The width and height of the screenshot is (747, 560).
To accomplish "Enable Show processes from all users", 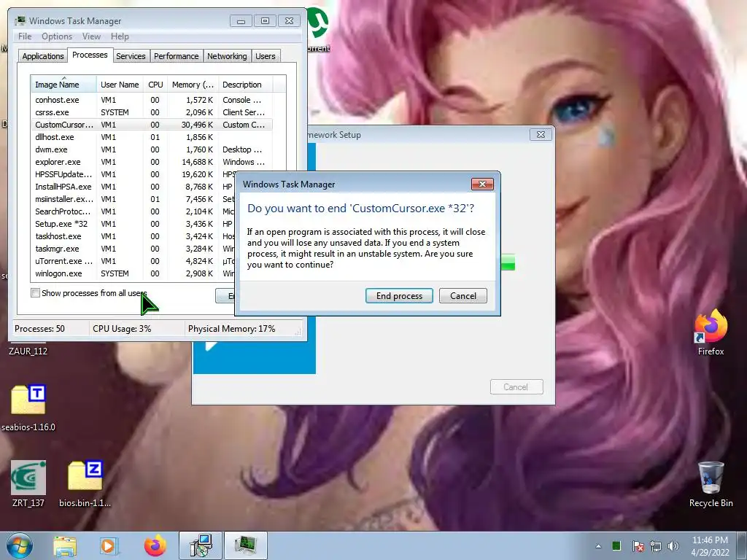I will click(35, 293).
